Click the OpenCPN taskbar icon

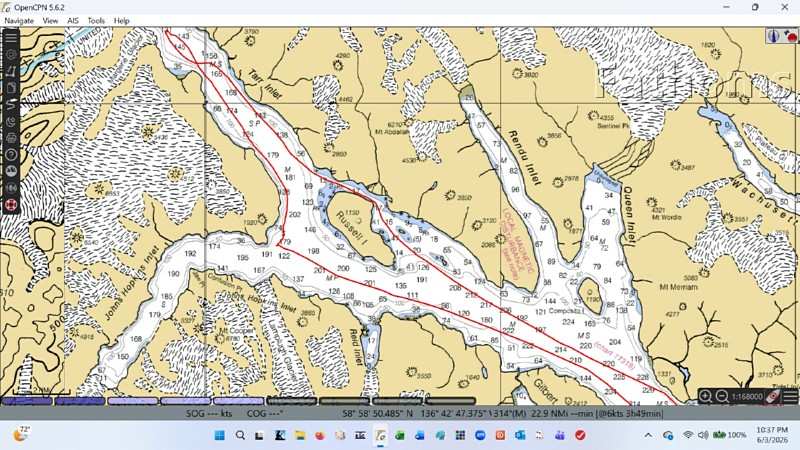(380, 435)
